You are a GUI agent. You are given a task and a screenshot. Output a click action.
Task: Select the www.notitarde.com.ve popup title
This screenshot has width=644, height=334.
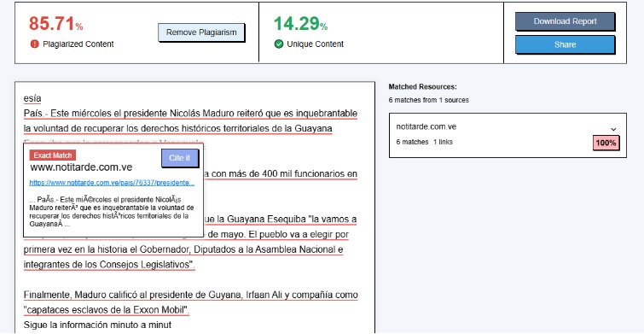coord(81,167)
